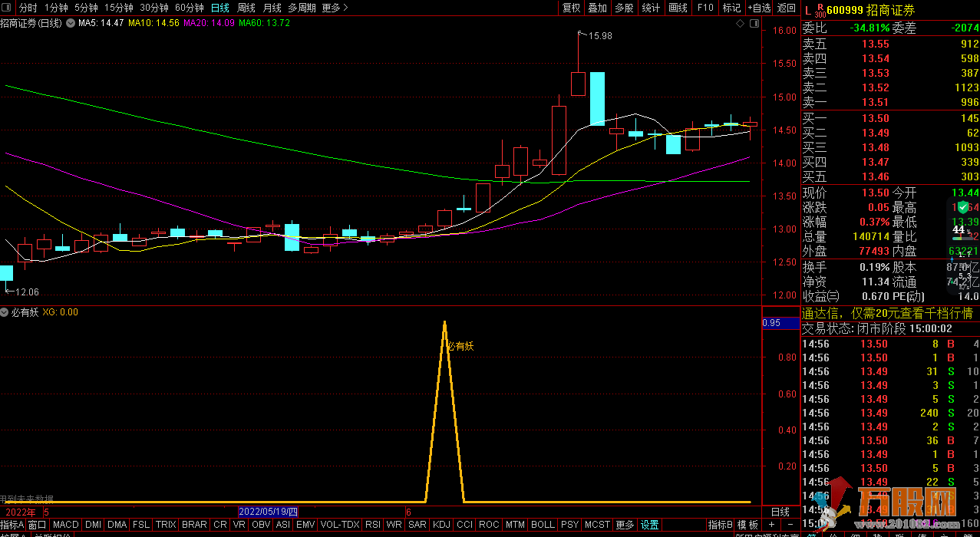
Task: Select the CR indicator
Action: (x=220, y=525)
